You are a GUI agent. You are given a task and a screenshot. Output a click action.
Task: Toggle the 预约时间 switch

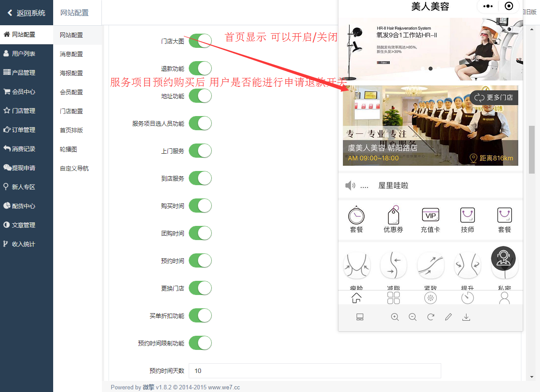point(200,260)
